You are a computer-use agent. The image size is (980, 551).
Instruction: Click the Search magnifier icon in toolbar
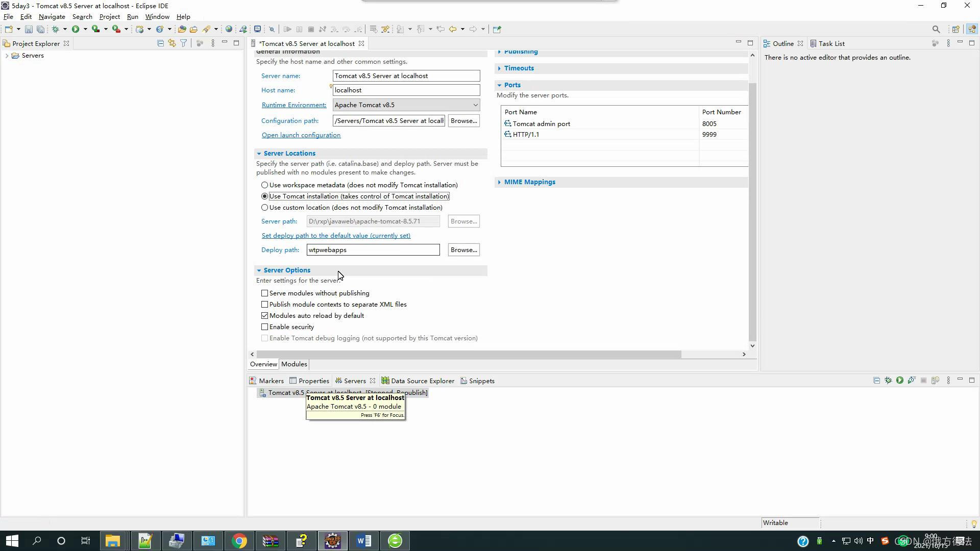(x=936, y=29)
